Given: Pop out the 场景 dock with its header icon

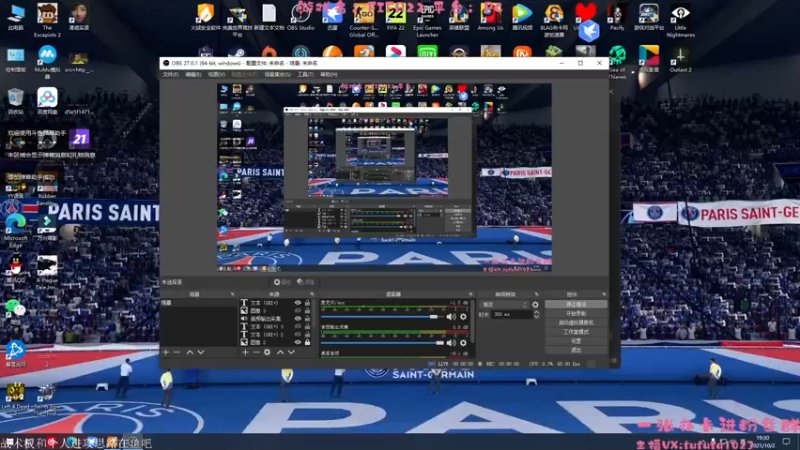Looking at the screenshot, I should pos(233,294).
